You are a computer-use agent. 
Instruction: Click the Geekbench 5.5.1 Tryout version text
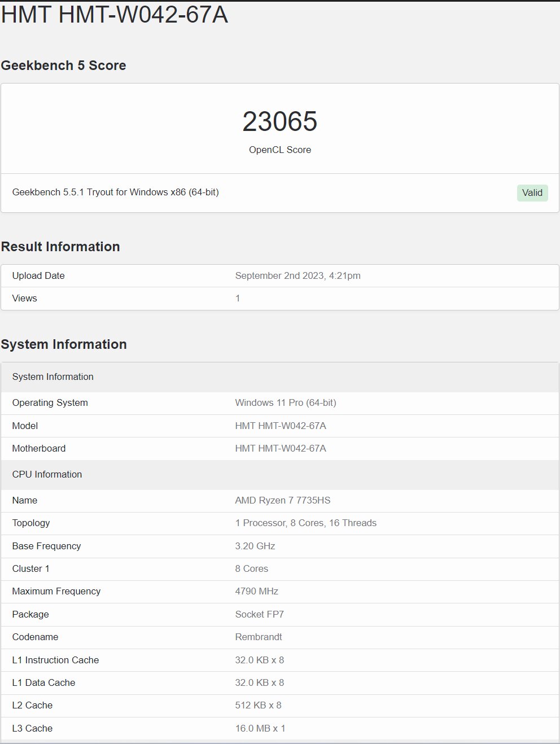115,192
